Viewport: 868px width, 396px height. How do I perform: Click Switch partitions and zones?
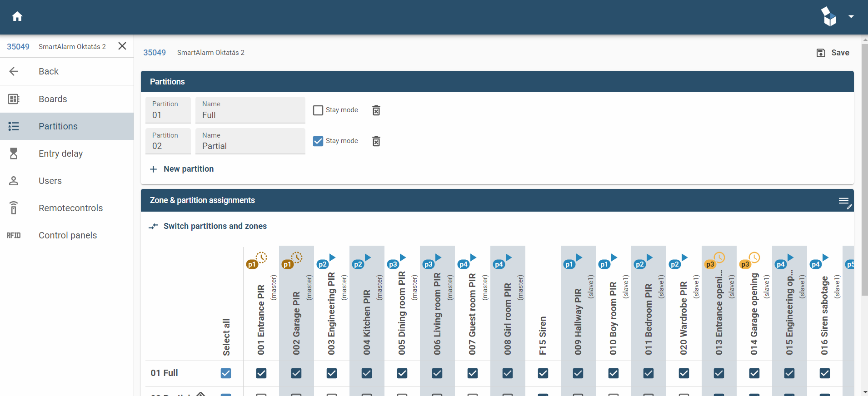[208, 226]
